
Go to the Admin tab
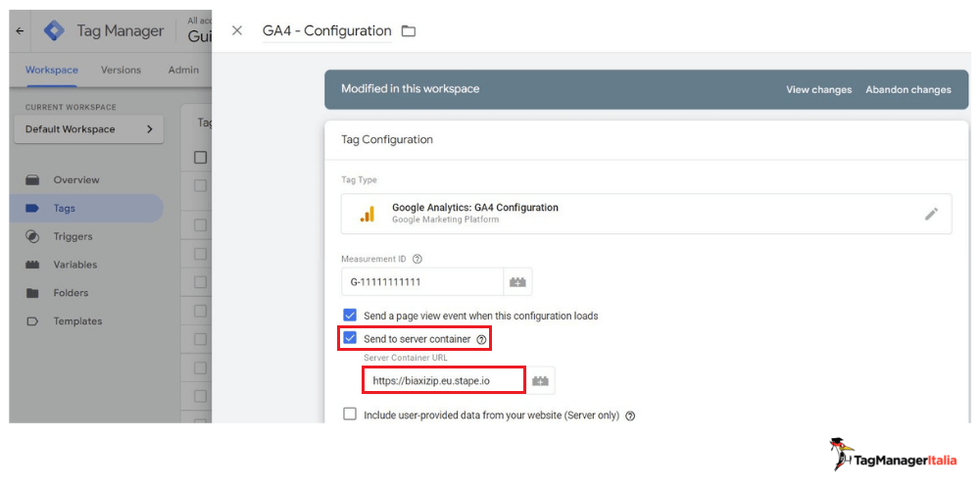183,70
